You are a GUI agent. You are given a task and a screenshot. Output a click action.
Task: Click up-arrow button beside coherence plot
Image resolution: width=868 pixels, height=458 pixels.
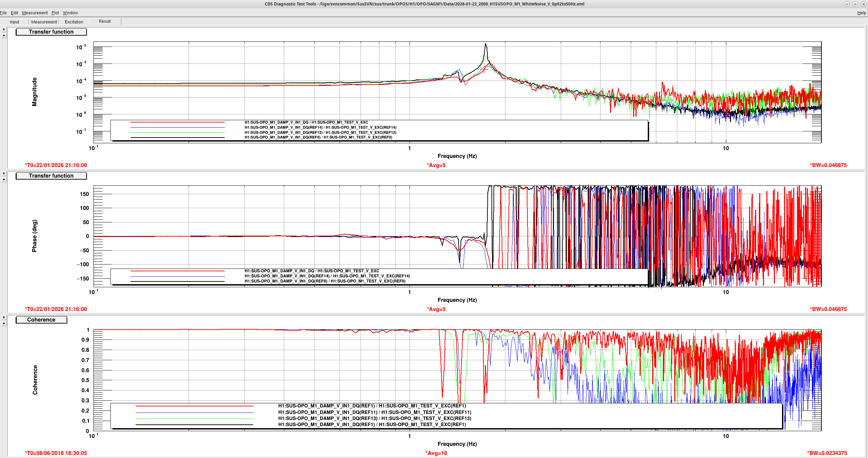pyautogui.click(x=4, y=323)
